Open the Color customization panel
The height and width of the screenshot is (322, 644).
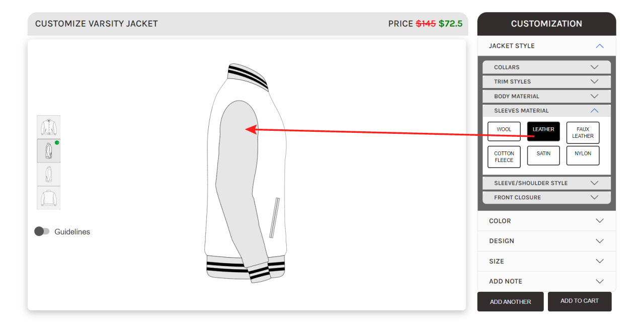point(546,221)
